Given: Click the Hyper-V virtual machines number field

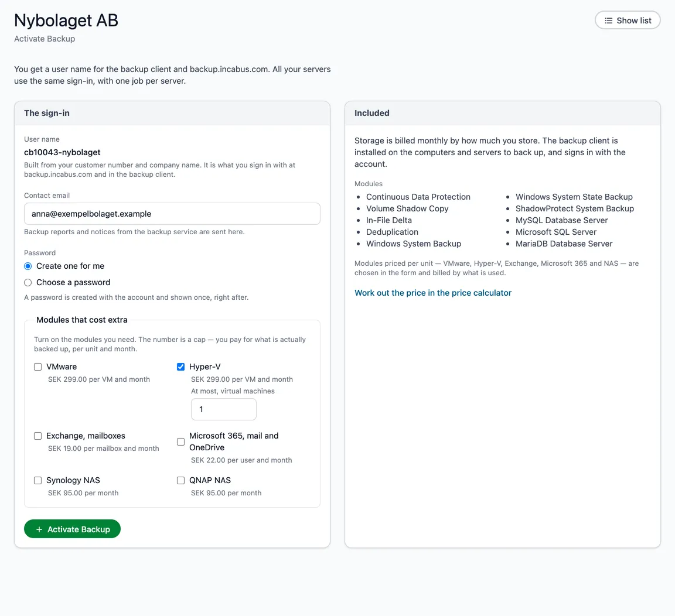Looking at the screenshot, I should [224, 409].
